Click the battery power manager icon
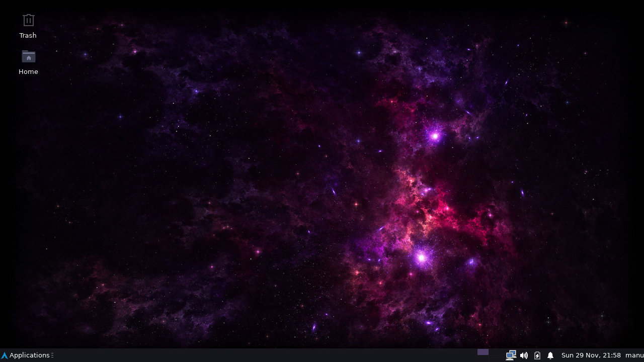 [537, 355]
